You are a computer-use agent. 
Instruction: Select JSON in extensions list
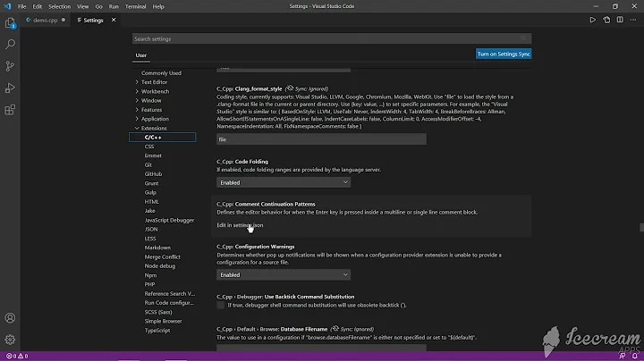(151, 229)
